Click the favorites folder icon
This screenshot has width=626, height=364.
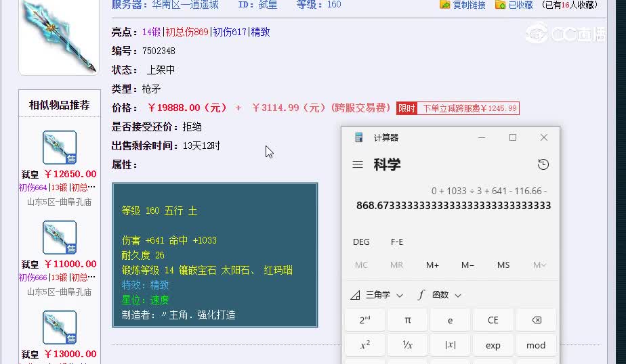[500, 4]
